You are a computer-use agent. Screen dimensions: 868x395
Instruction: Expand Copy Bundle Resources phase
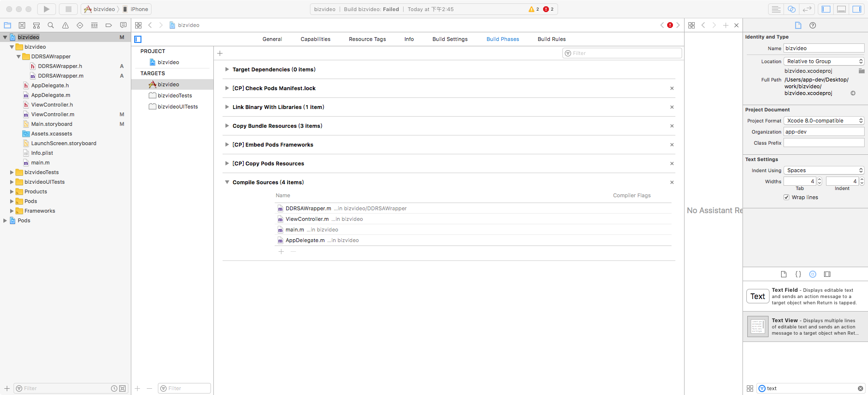(x=227, y=126)
